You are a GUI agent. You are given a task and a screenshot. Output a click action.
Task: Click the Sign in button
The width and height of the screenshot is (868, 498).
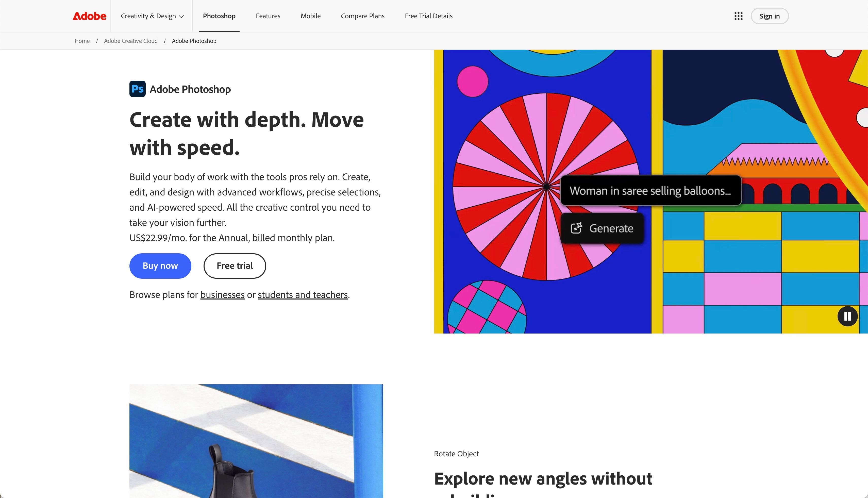tap(770, 16)
